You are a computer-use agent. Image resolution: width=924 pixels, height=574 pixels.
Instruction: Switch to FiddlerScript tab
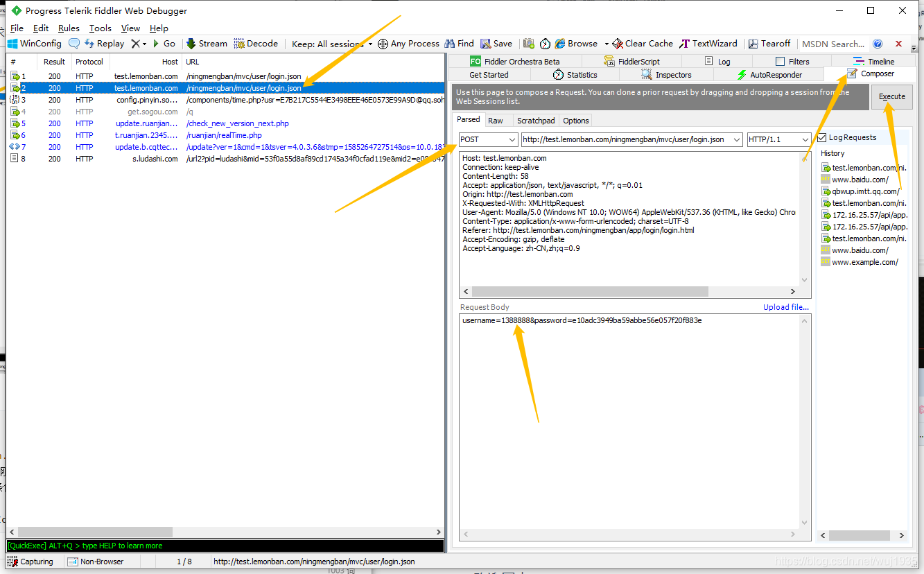(x=631, y=62)
